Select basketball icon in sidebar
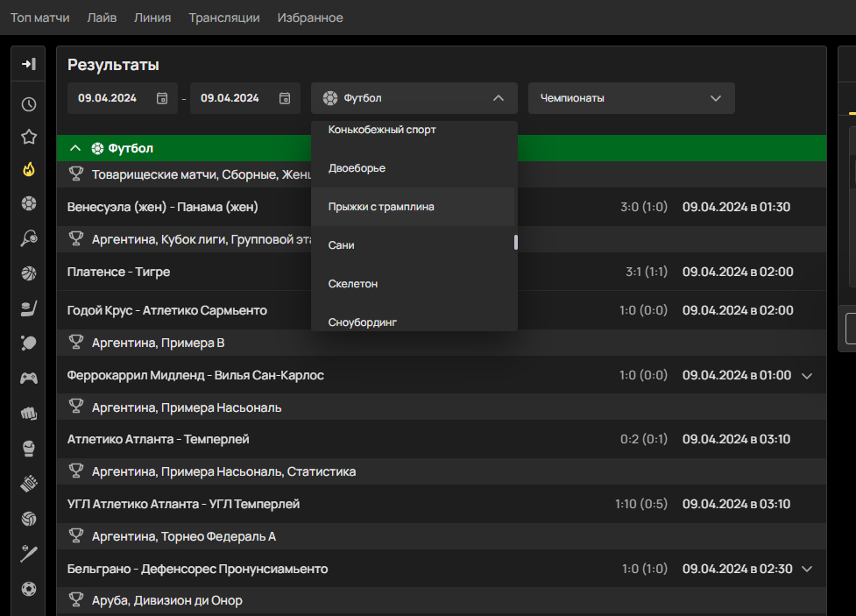The image size is (856, 616). 29,273
